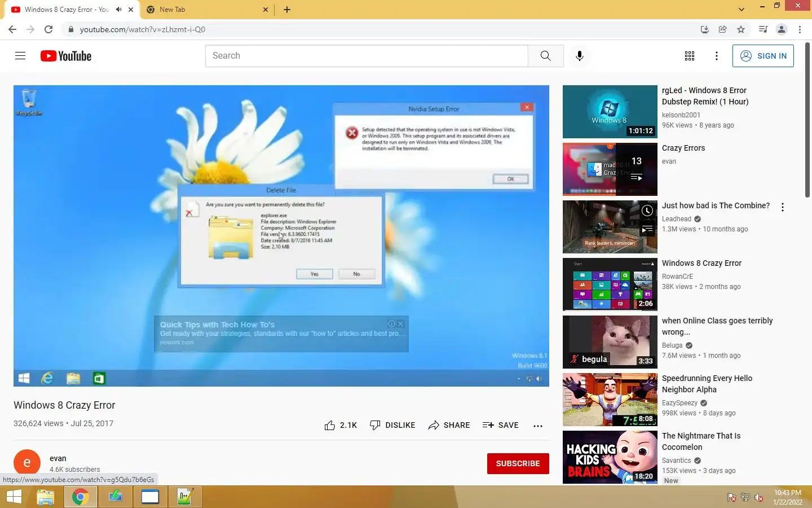Open when Online Class goes terribly wrong
The width and height of the screenshot is (812, 508).
(717, 326)
